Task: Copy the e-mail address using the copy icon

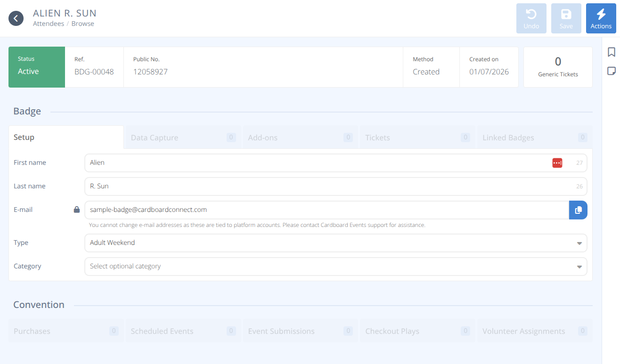Action: (578, 210)
